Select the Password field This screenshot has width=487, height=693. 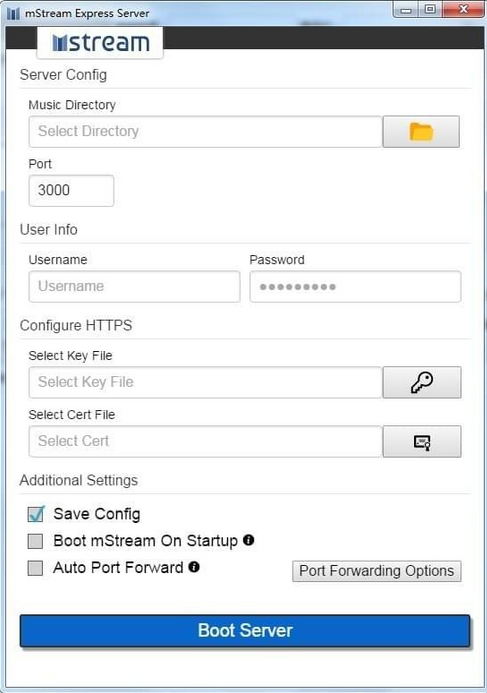pos(355,286)
